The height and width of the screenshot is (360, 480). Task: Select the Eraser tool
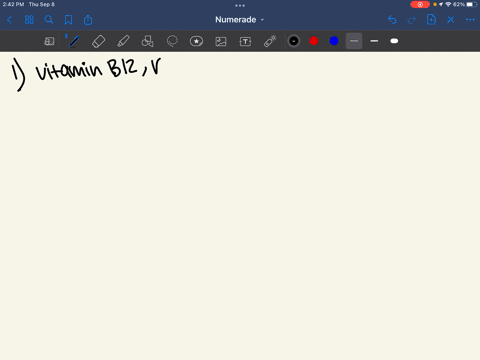[98, 41]
